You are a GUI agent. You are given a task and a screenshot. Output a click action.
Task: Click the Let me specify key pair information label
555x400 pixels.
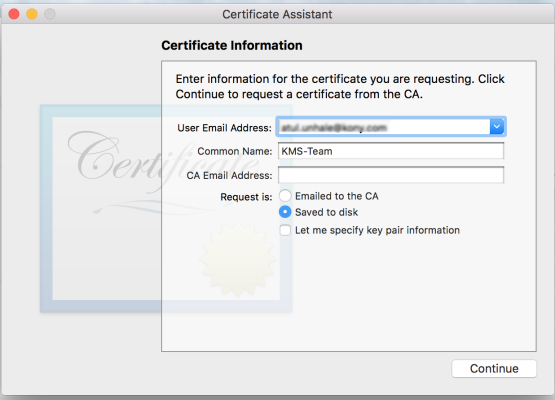tap(377, 230)
